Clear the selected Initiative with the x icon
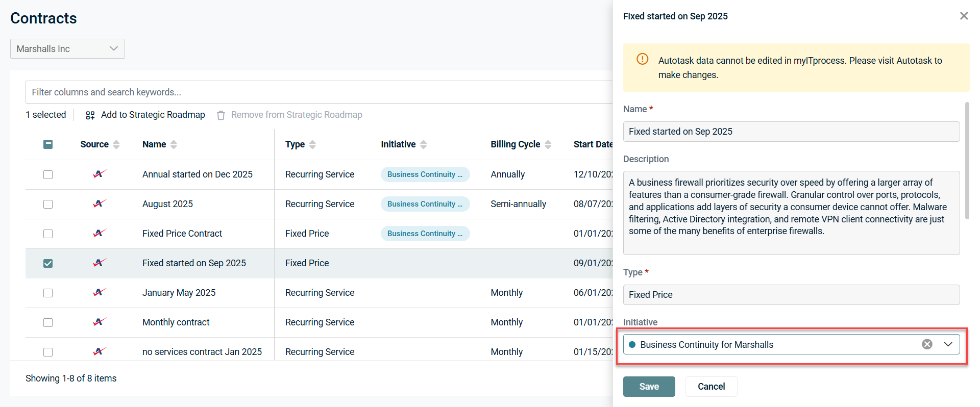This screenshot has width=980, height=407. pyautogui.click(x=927, y=344)
